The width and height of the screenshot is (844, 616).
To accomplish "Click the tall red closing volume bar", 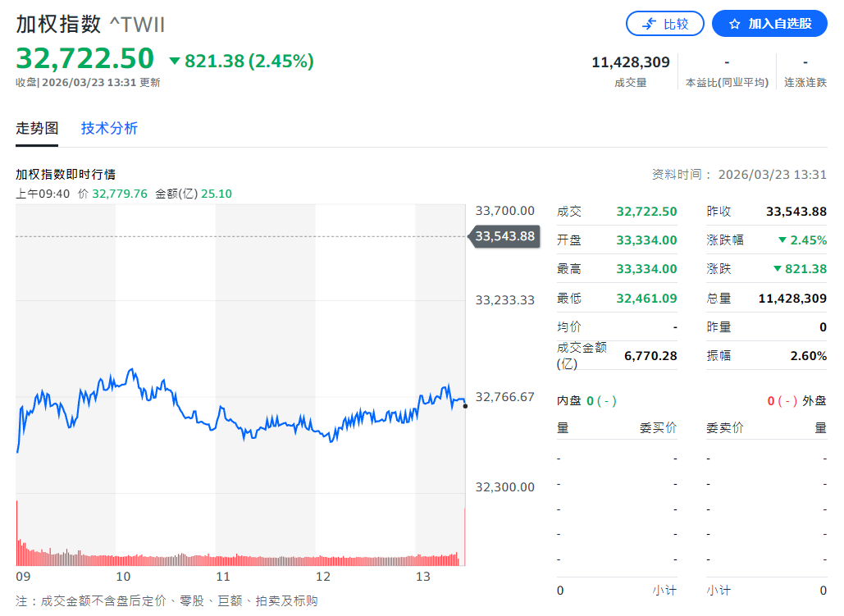I will tap(464, 537).
